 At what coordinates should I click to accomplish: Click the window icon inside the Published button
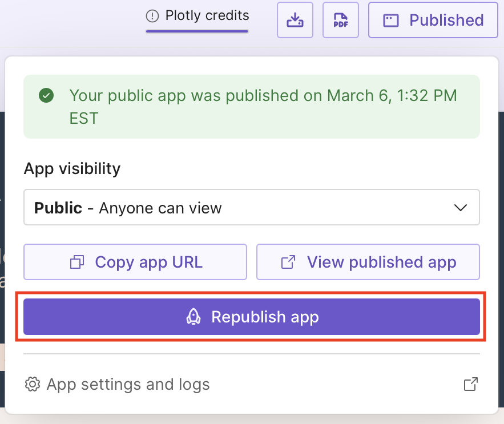(x=392, y=20)
